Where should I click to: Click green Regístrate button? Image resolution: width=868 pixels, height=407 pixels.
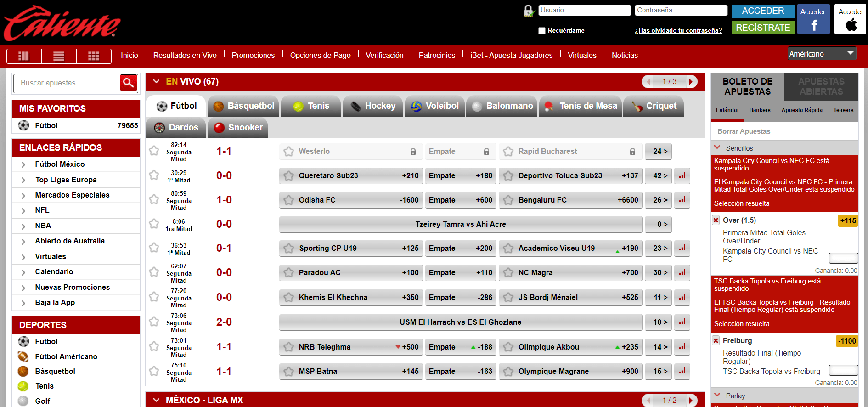pyautogui.click(x=763, y=28)
